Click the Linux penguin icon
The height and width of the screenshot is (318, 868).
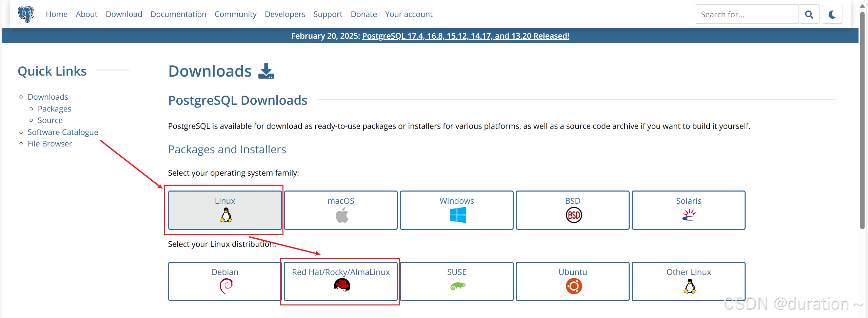click(226, 215)
